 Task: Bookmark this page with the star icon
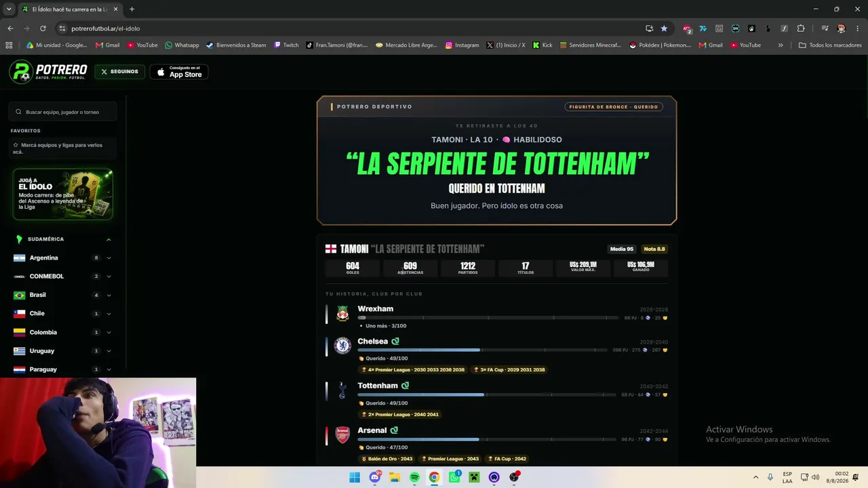pyautogui.click(x=664, y=28)
